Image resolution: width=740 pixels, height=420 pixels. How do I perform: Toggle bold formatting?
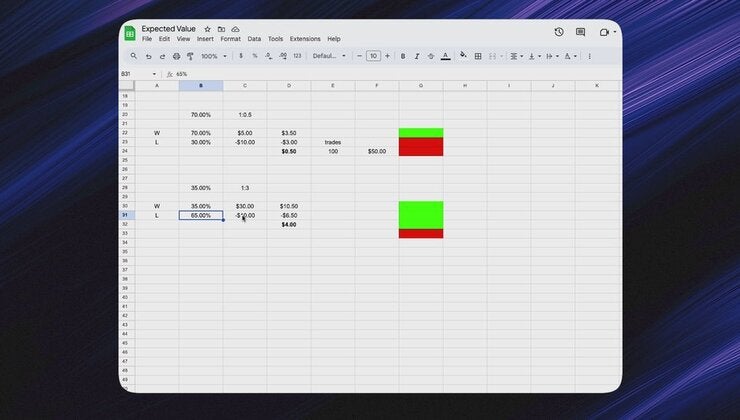(403, 56)
